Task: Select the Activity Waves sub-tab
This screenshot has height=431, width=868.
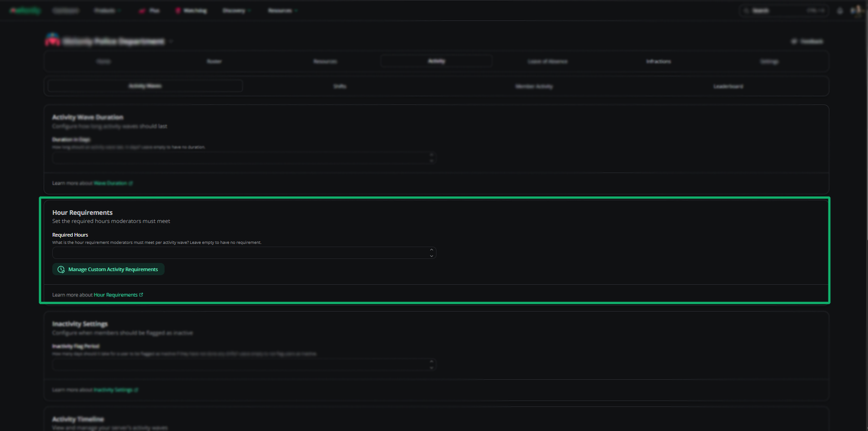Action: (x=145, y=86)
